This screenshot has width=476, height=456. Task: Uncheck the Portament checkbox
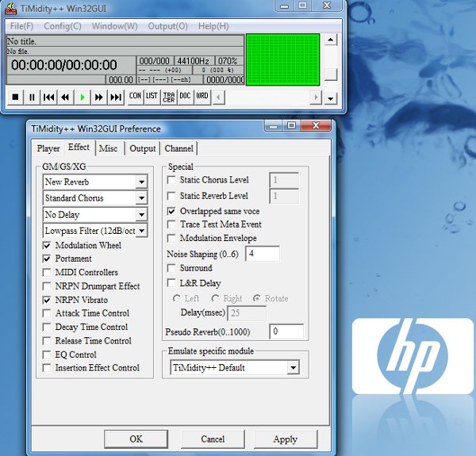pos(47,259)
